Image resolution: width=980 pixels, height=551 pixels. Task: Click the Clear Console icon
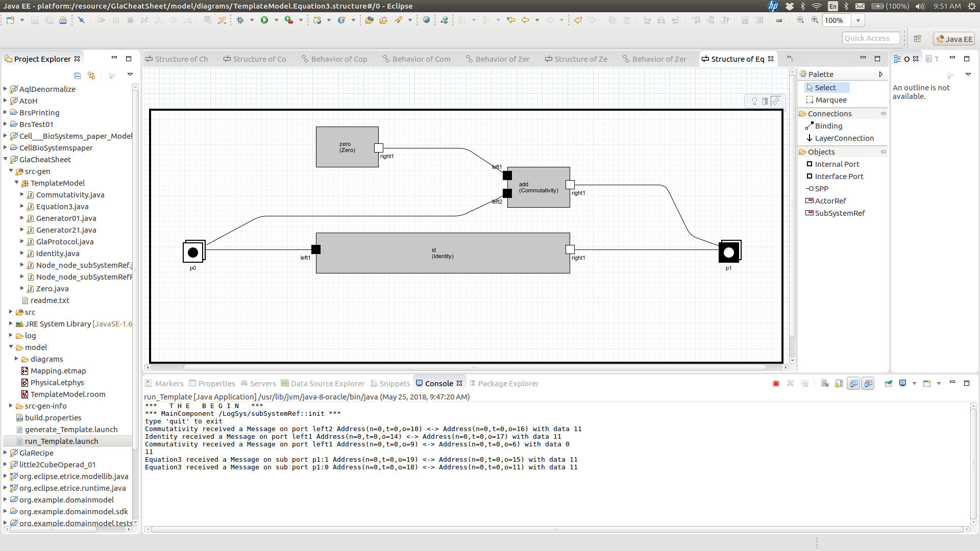click(825, 384)
